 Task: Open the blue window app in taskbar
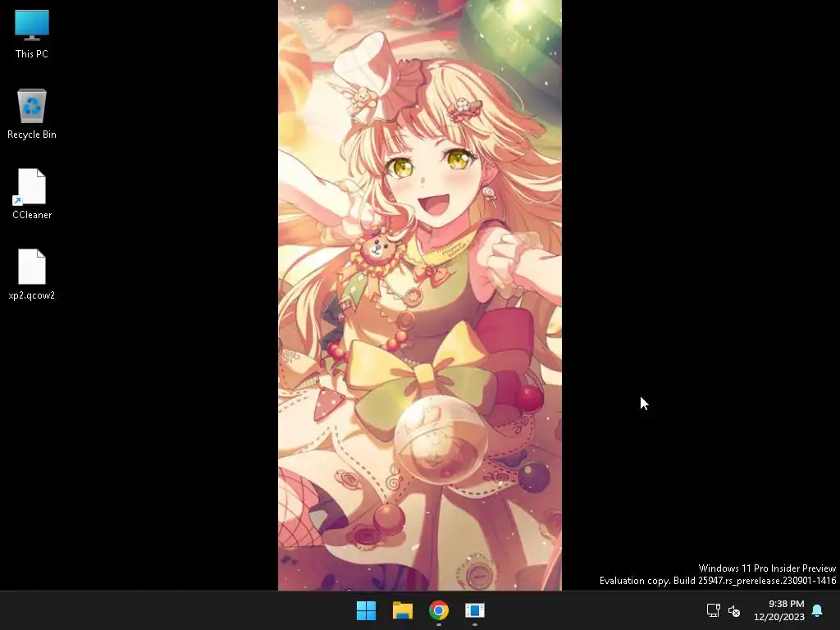click(475, 610)
